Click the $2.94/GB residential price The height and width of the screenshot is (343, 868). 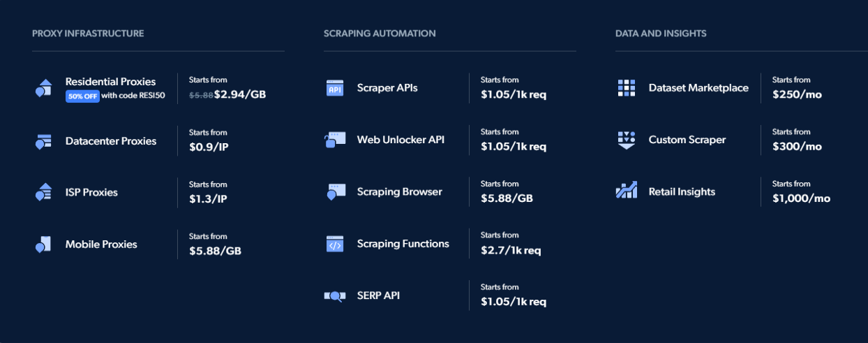[240, 94]
